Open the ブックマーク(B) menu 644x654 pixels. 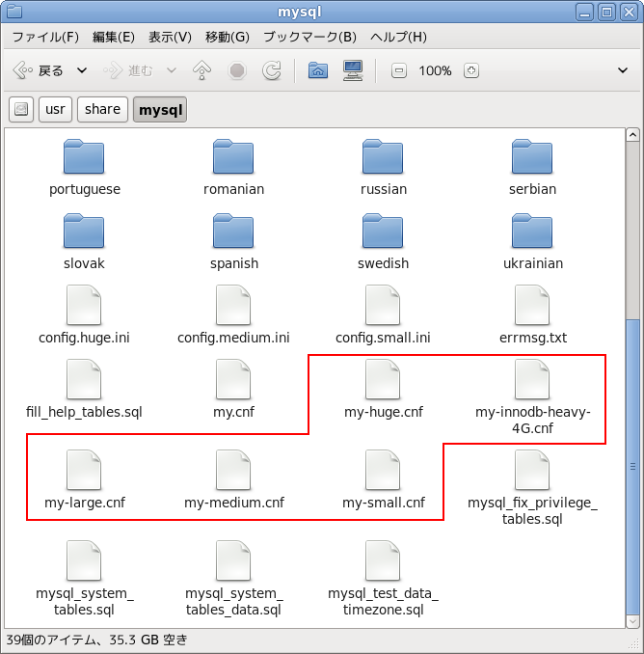309,37
